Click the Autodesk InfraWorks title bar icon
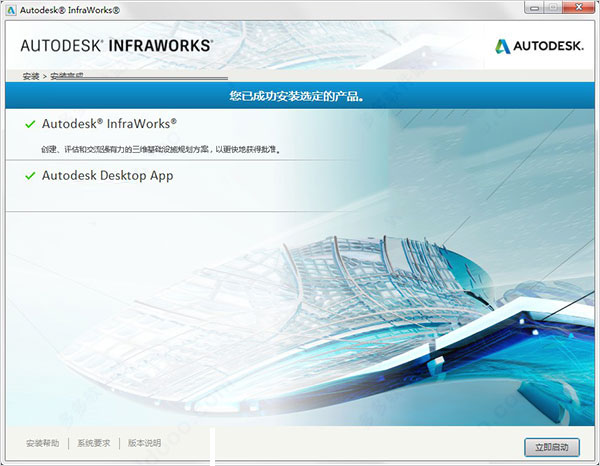600x466 pixels. [11, 10]
